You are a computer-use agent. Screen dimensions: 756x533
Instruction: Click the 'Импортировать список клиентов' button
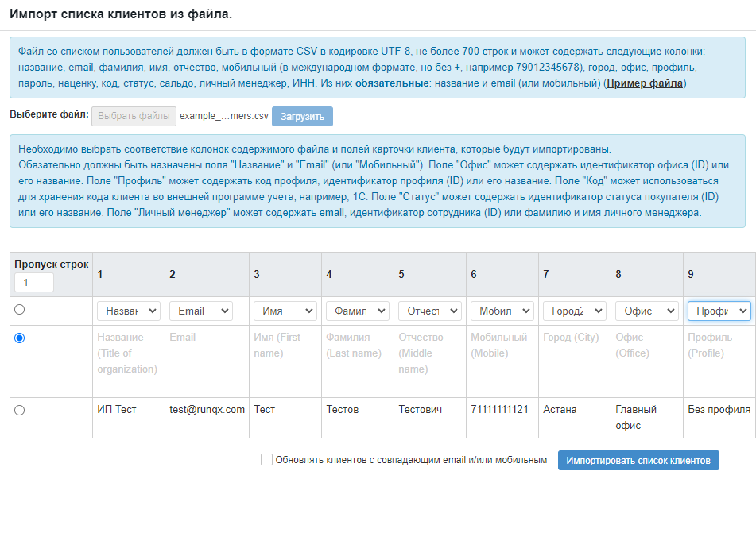638,460
